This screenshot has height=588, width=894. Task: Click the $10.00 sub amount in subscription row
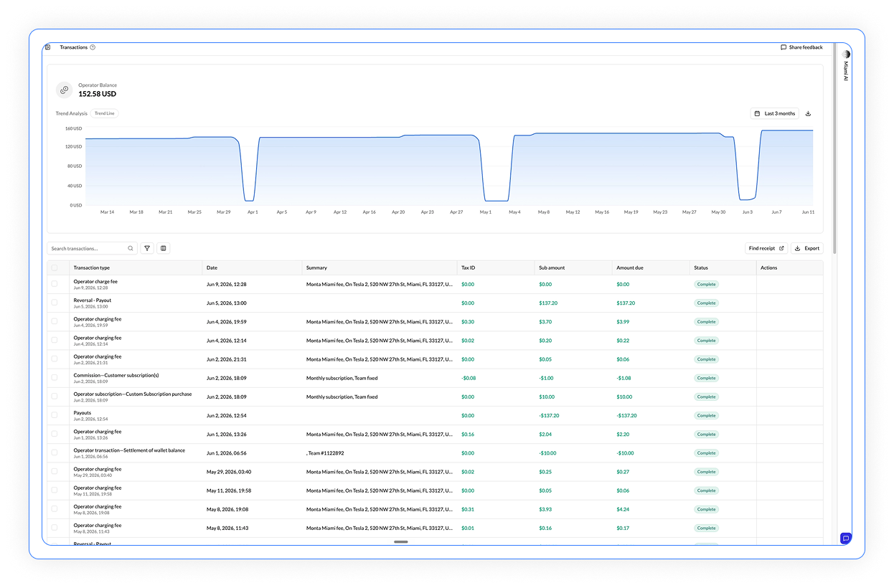[x=547, y=397]
